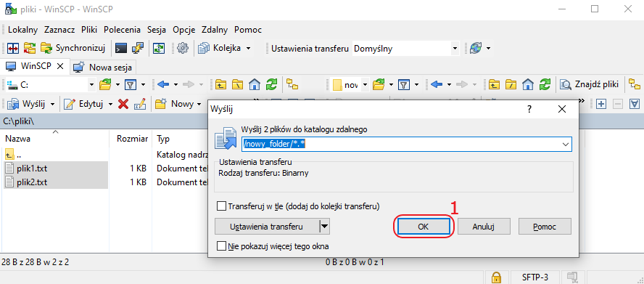Open the Ustawienia transferu Domyślny dropdown
The height and width of the screenshot is (284, 644).
pyautogui.click(x=454, y=49)
